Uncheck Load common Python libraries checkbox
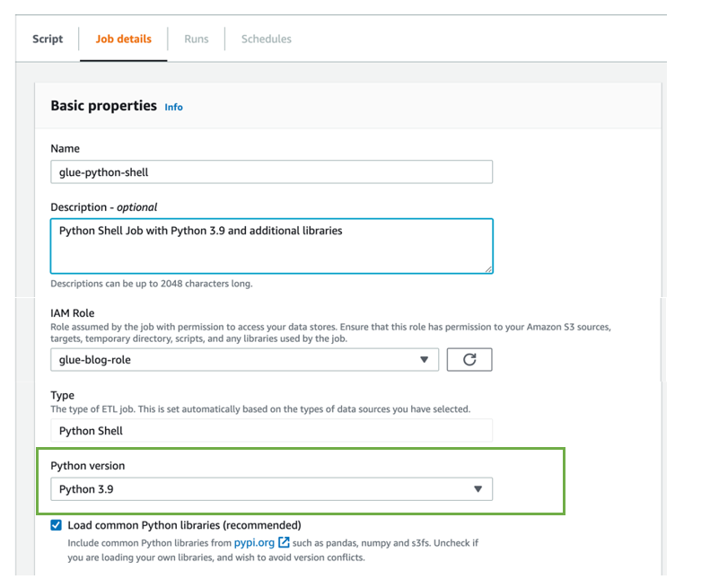Viewport: 710px width, 588px height. point(57,525)
